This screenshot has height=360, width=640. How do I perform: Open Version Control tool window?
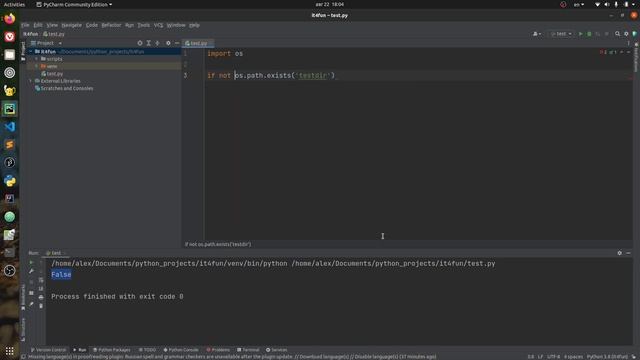48,350
